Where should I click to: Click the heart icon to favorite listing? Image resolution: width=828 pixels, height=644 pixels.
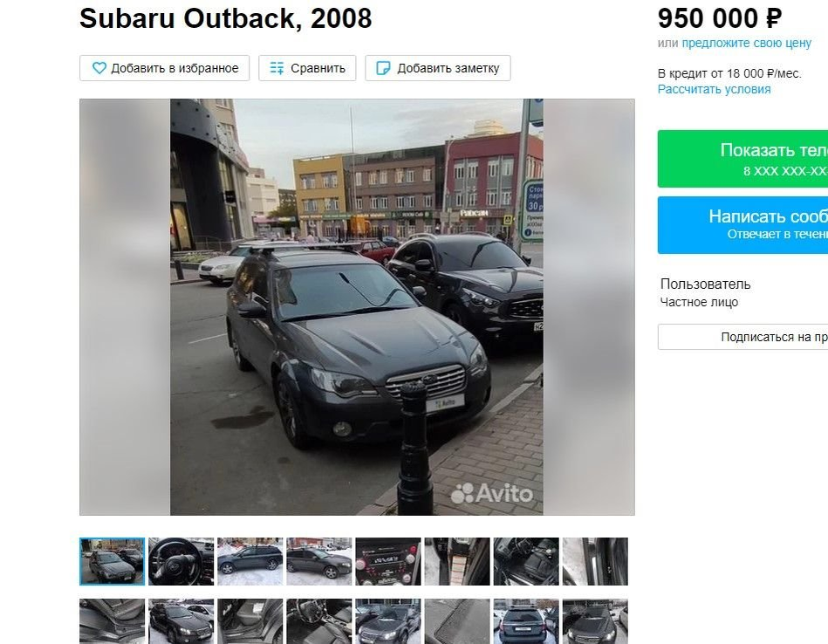[99, 68]
